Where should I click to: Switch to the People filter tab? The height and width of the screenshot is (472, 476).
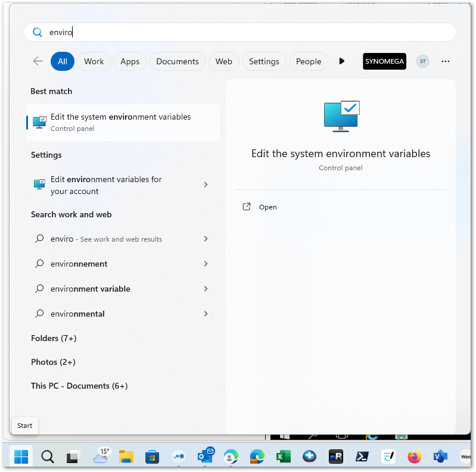click(309, 61)
